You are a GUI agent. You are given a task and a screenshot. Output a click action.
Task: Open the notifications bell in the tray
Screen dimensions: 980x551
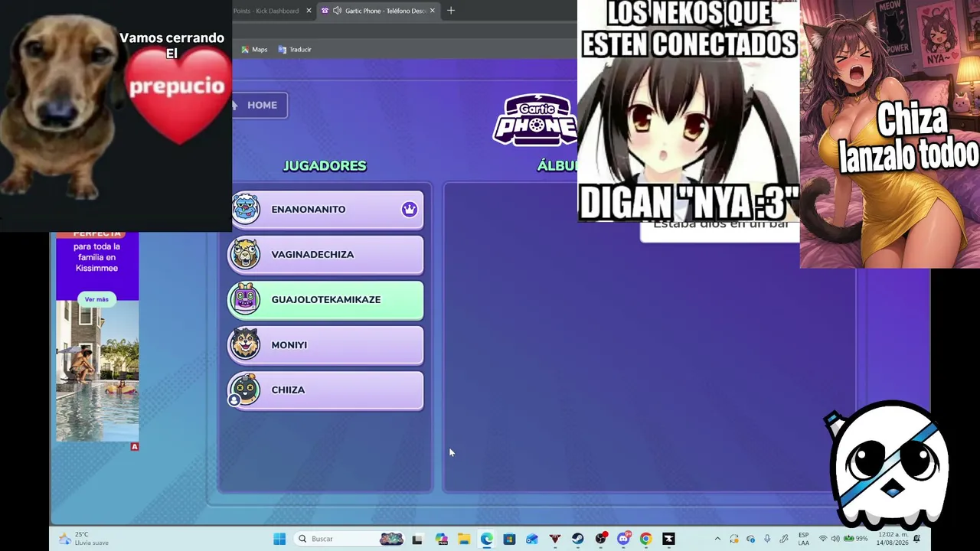[x=917, y=539]
